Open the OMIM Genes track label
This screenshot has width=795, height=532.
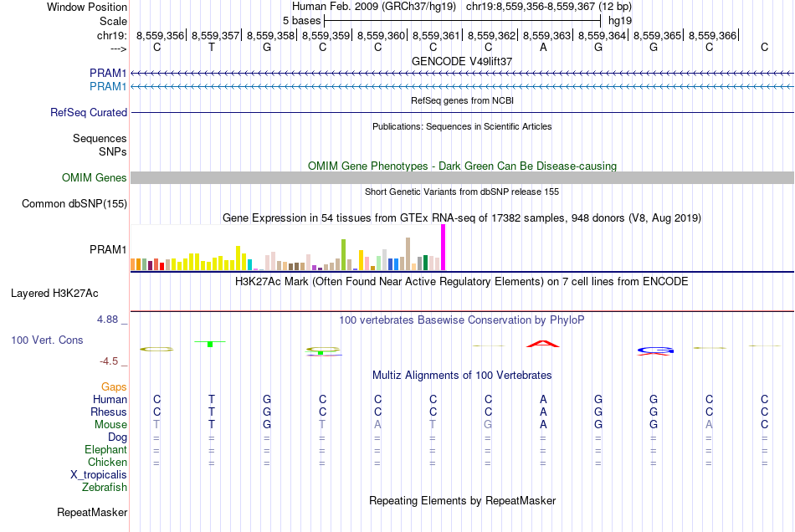pyautogui.click(x=95, y=178)
